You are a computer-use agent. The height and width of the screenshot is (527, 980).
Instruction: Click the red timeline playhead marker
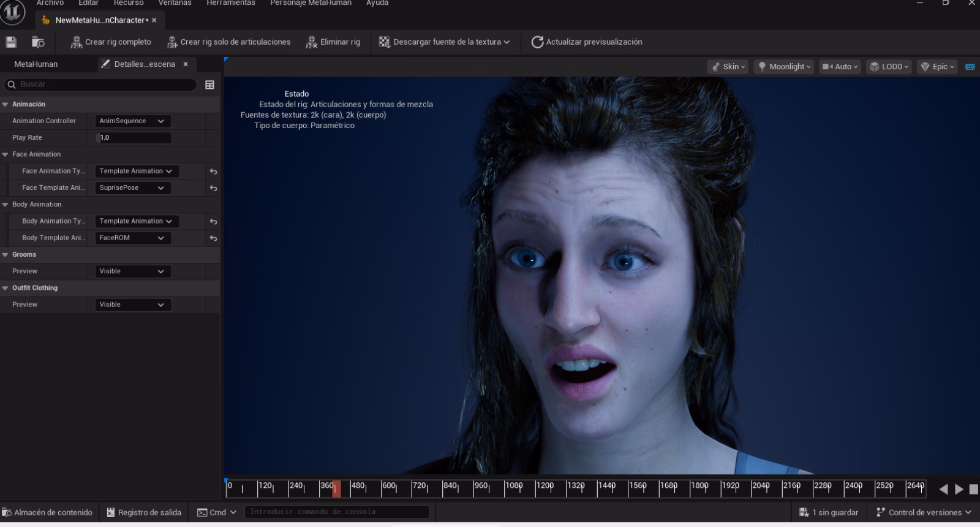pyautogui.click(x=336, y=488)
